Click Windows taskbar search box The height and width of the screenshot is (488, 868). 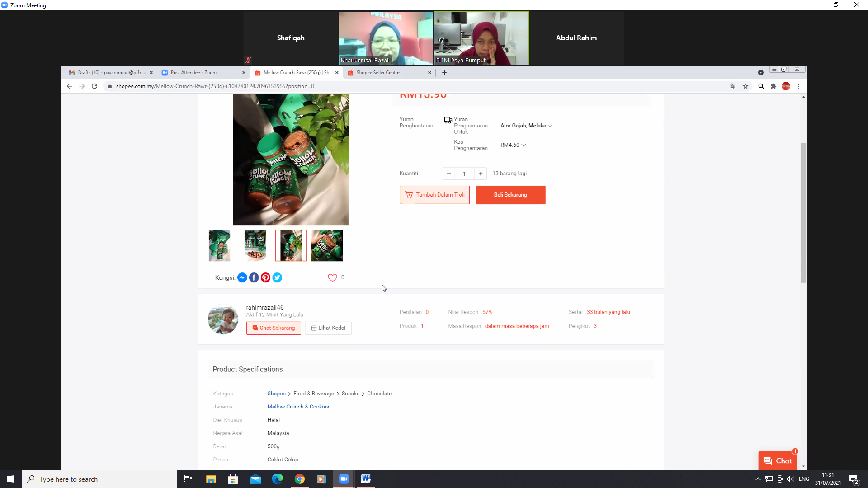coord(99,479)
